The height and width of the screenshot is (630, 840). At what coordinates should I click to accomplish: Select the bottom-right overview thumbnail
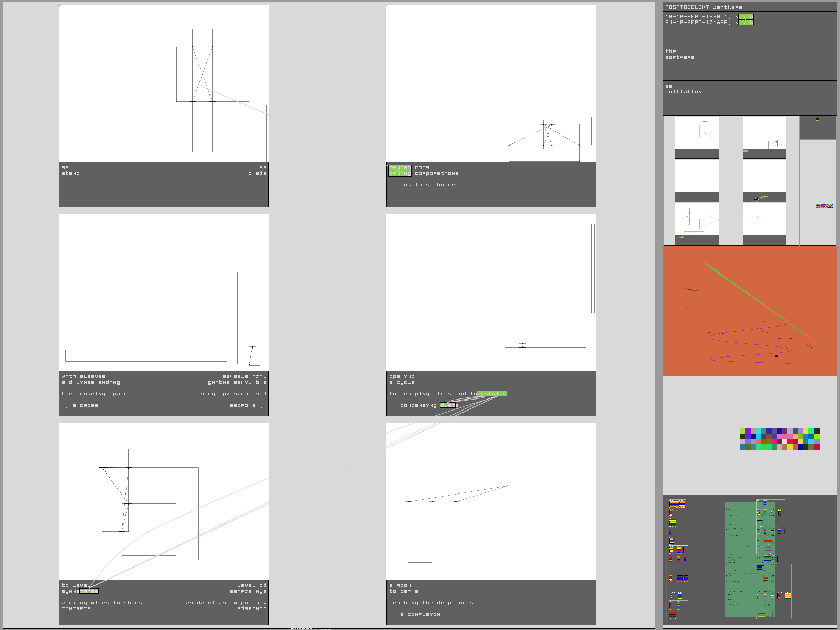[764, 224]
